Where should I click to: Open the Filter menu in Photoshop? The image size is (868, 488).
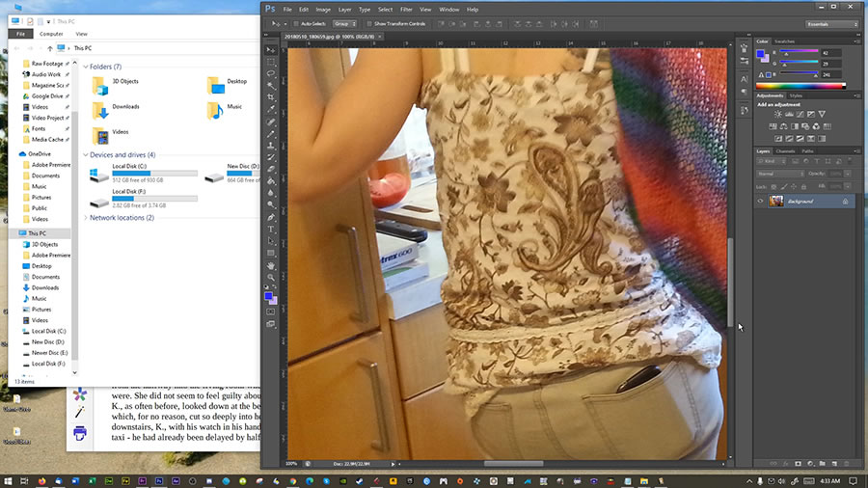(x=406, y=10)
